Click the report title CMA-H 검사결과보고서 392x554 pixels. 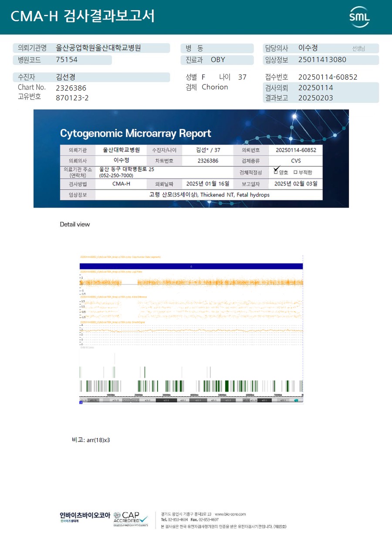tap(83, 16)
